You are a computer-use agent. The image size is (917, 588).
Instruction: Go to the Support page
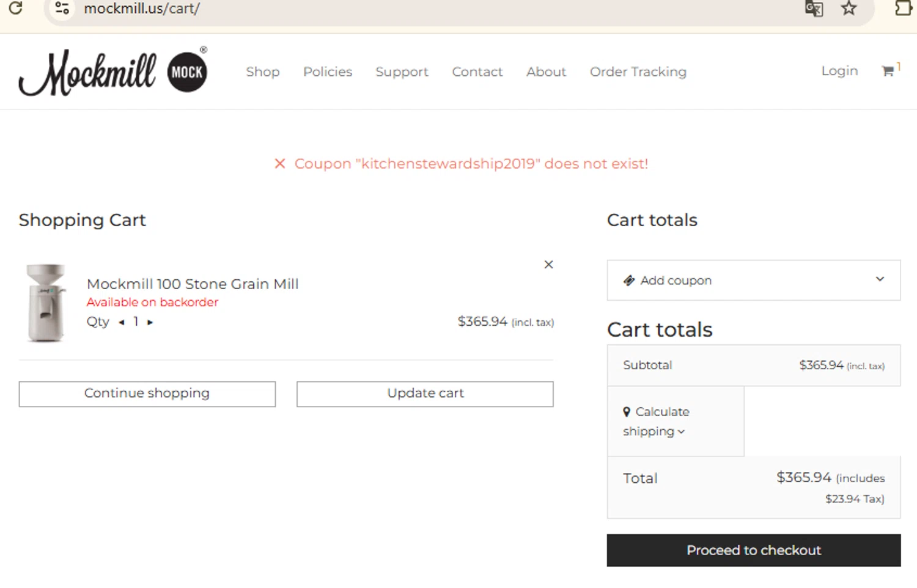point(402,72)
